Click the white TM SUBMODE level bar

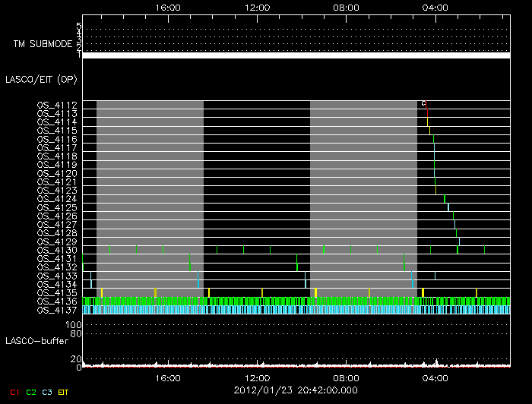[296, 55]
